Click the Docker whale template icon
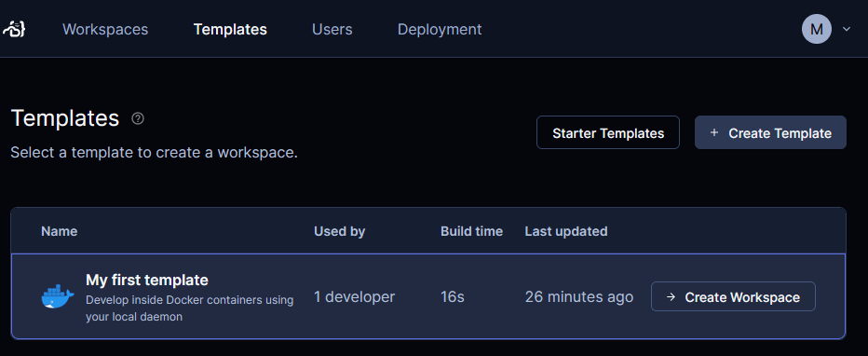 point(58,296)
